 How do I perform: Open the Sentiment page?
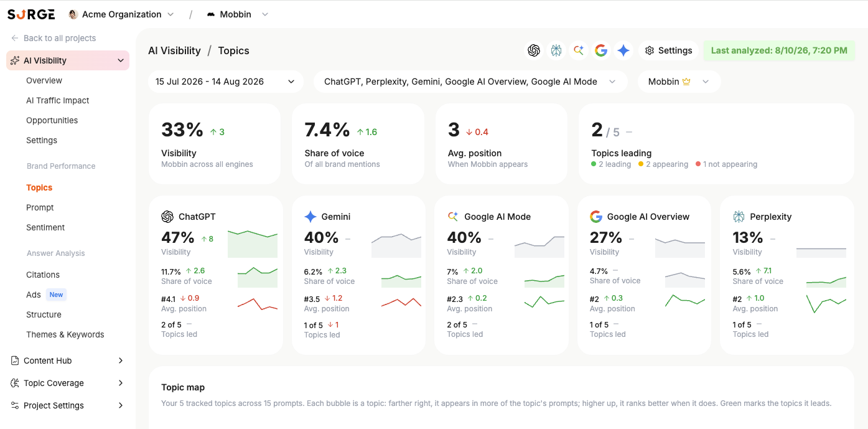coord(45,227)
